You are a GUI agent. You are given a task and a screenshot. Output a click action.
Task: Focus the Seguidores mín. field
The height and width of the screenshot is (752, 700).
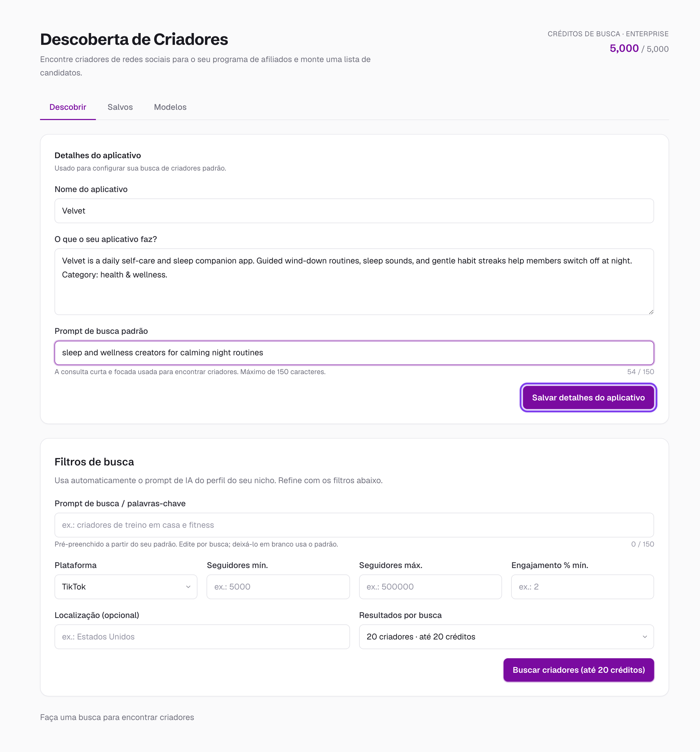coord(278,587)
